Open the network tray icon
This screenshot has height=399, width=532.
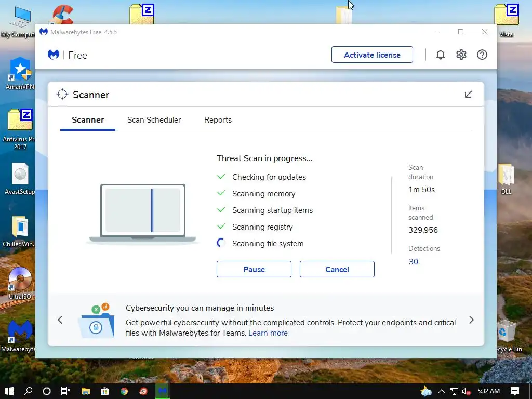(454, 391)
